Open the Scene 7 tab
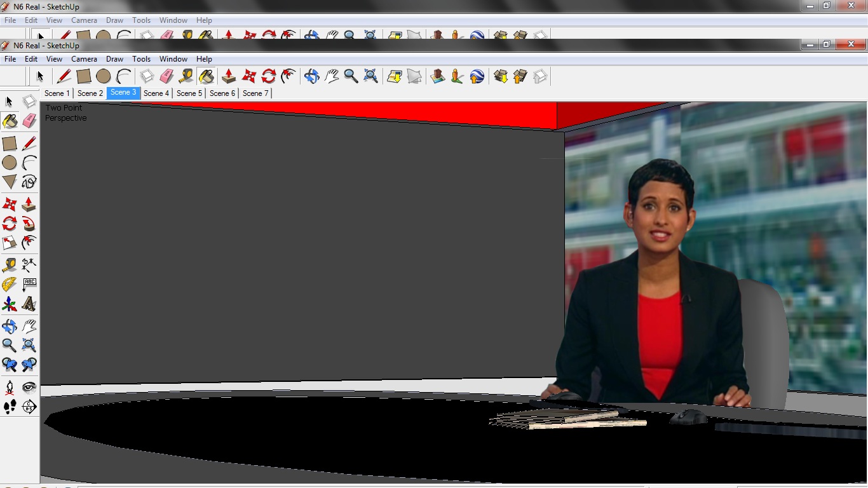The height and width of the screenshot is (488, 868). click(x=255, y=93)
